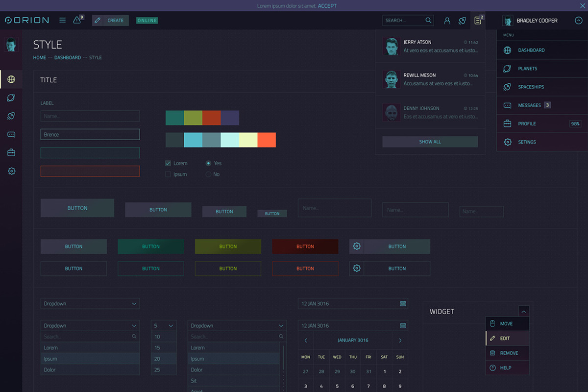Uncheck the Lorem checkbox
The image size is (588, 392).
click(x=168, y=163)
